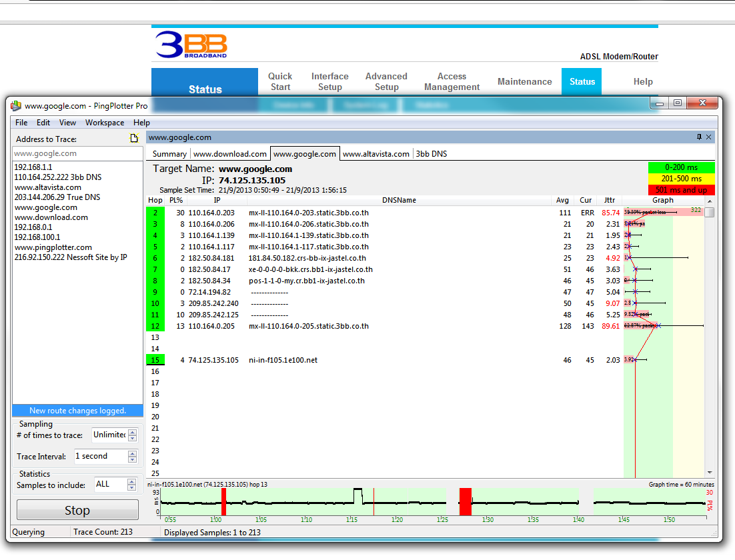
Task: Click the PingPlotter Pro title bar icon
Action: 16,106
